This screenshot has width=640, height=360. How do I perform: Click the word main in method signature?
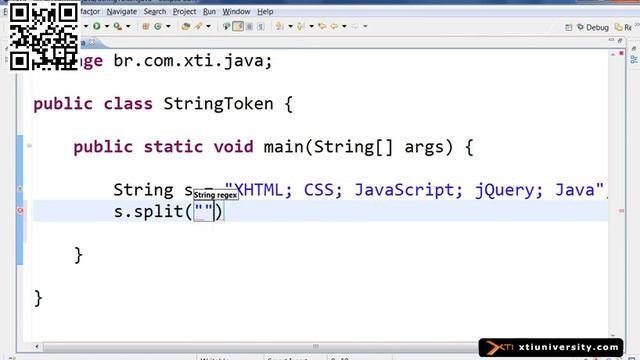[x=283, y=147]
